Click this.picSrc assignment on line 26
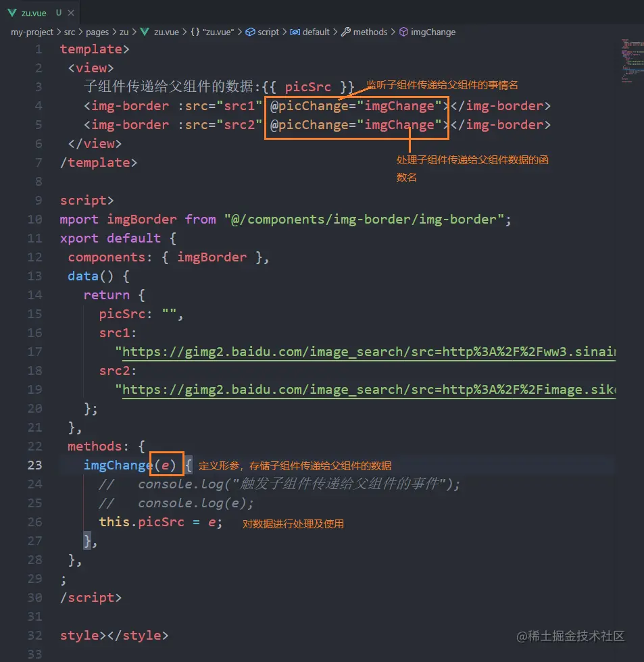This screenshot has height=662, width=644. (160, 522)
